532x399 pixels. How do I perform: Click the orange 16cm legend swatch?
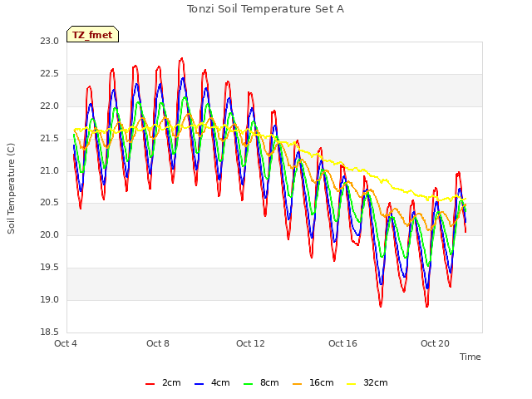click(x=297, y=384)
